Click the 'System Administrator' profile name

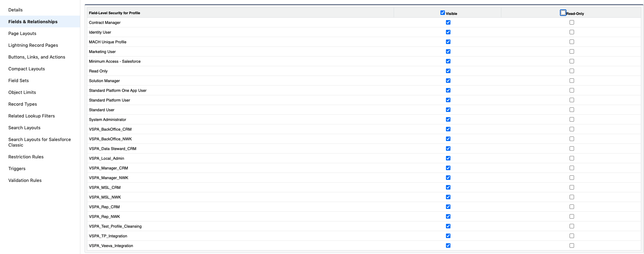coord(107,120)
